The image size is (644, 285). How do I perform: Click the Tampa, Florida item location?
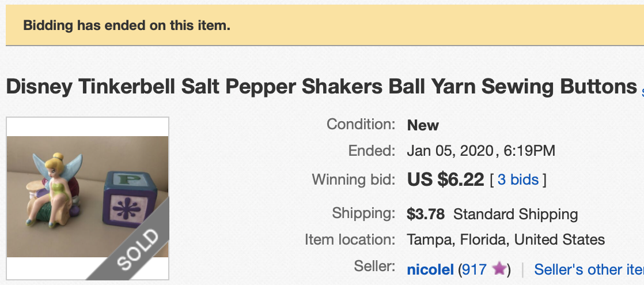click(x=505, y=239)
